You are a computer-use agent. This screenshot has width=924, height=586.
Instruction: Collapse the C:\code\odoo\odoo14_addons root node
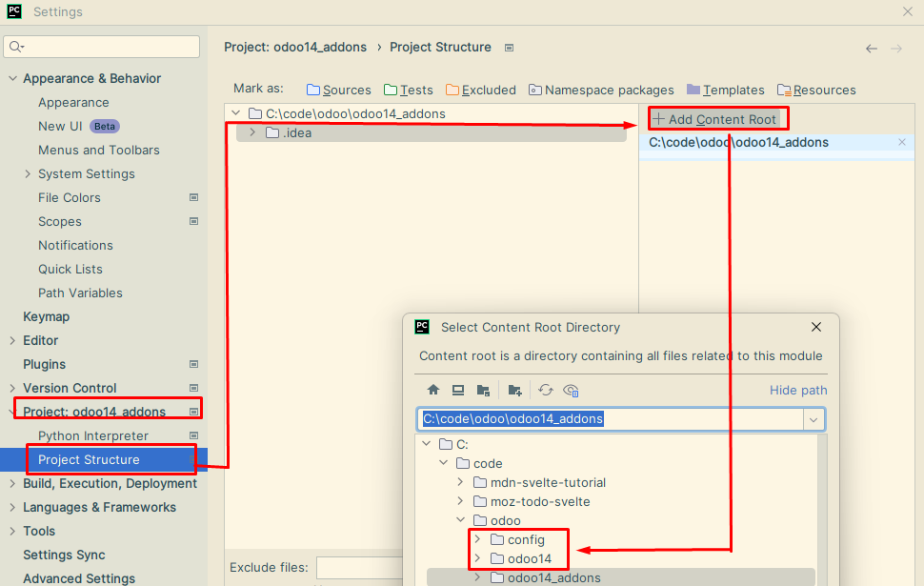point(235,113)
